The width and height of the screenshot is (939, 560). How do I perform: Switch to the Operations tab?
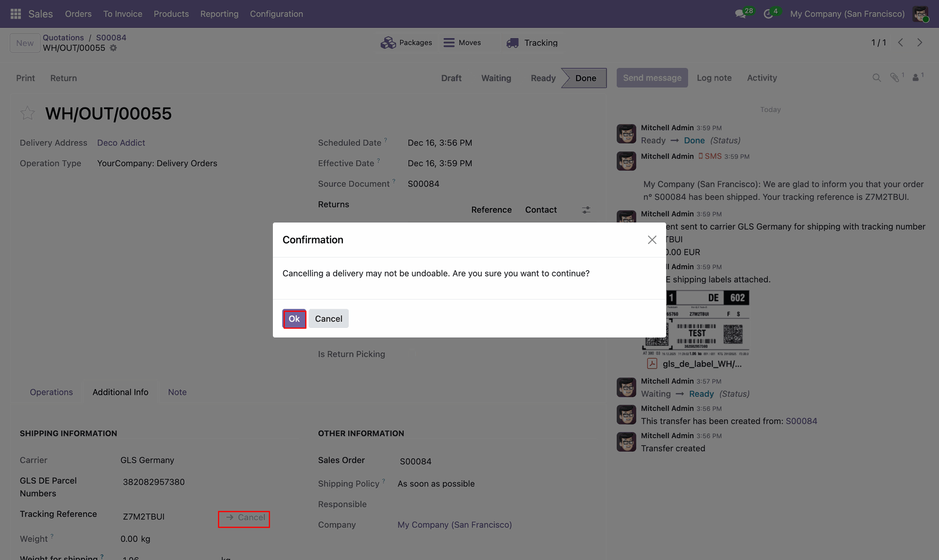pyautogui.click(x=51, y=392)
